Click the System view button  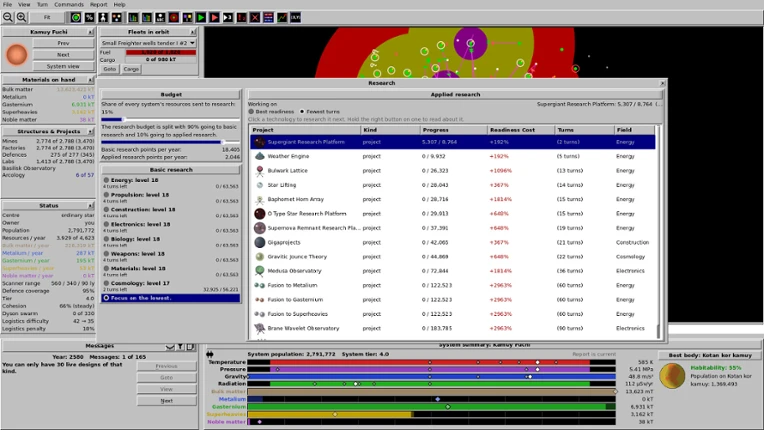tap(63, 66)
